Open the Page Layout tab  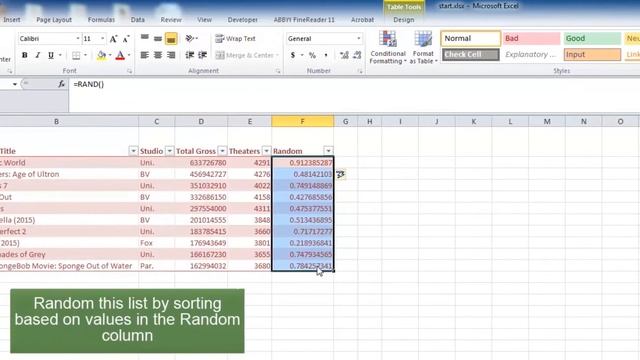pos(54,20)
